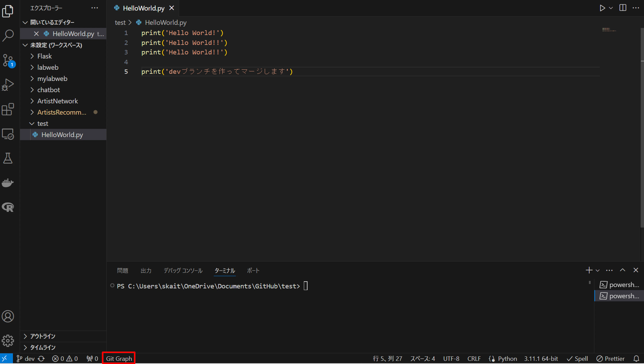Create a new terminal with plus icon
Image resolution: width=644 pixels, height=364 pixels.
[x=589, y=270]
